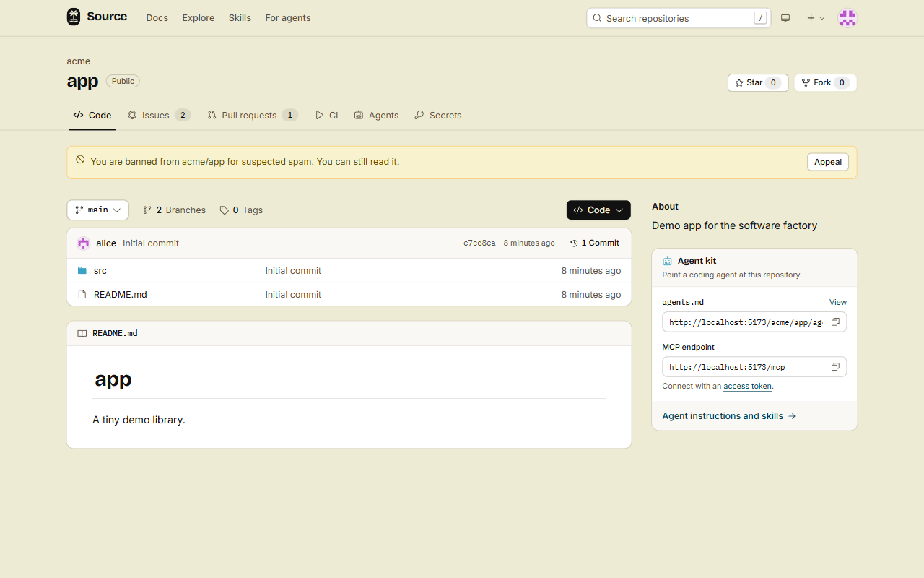Click the ban icon in warning banner
Viewport: 924px width, 578px height.
[80, 160]
